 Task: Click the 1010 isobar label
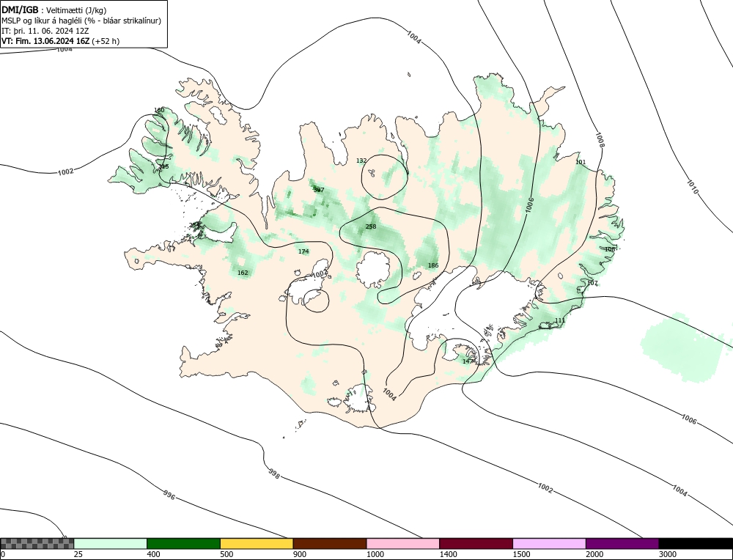(x=693, y=187)
